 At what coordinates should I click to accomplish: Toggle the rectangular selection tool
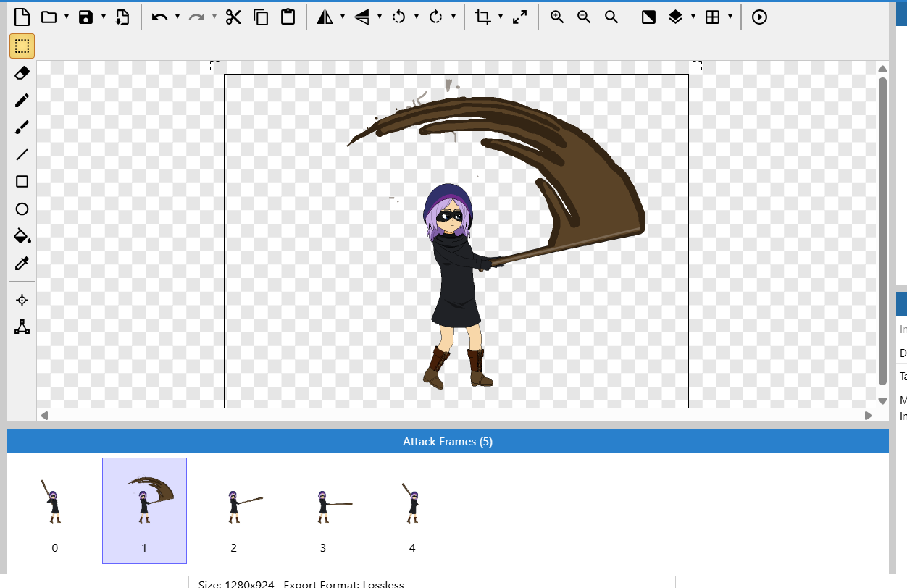point(22,46)
